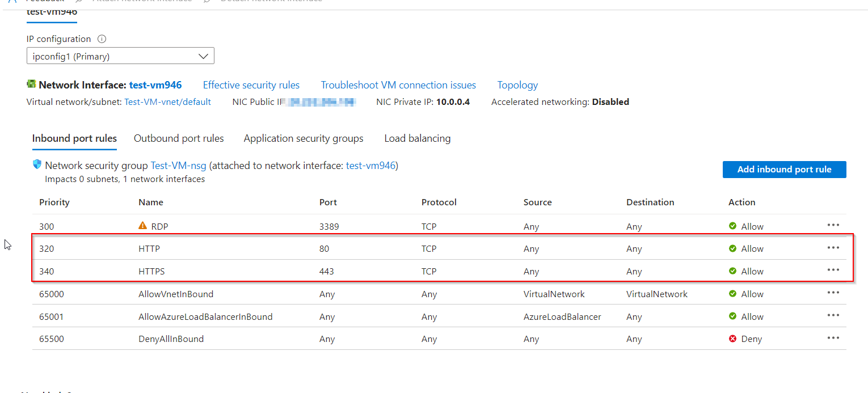The width and height of the screenshot is (868, 393).
Task: Click the Network security group shield icon
Action: pos(37,164)
